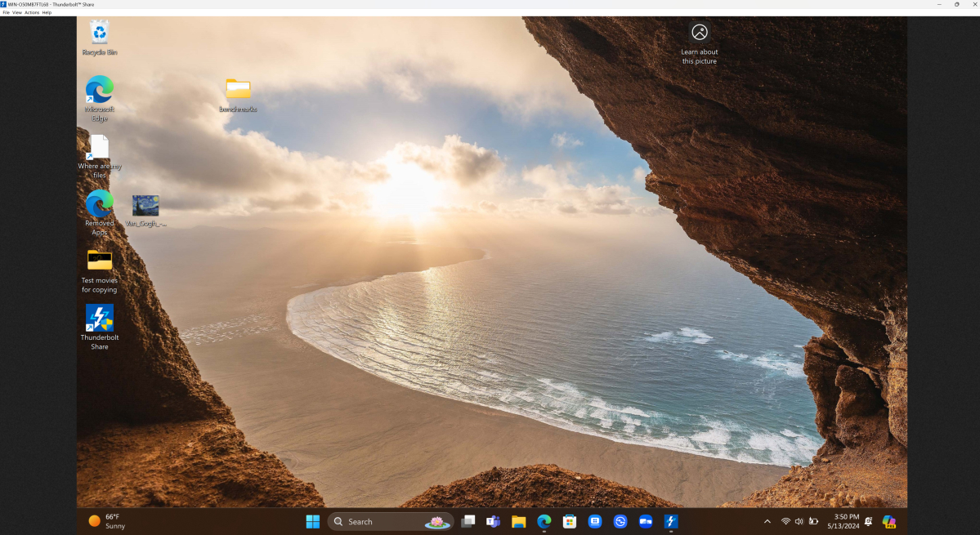Image resolution: width=980 pixels, height=535 pixels.
Task: Open File Explorer from the taskbar
Action: tap(518, 521)
